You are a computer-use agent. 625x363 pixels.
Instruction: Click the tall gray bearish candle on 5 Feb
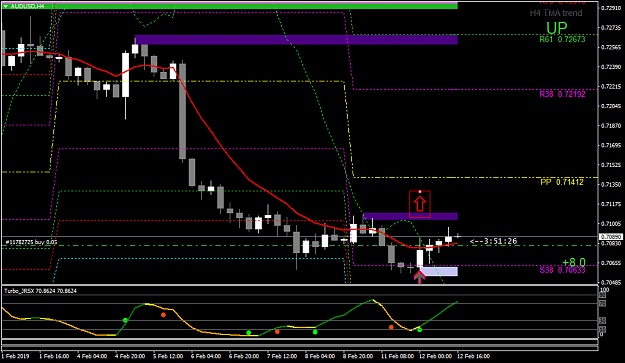182,111
